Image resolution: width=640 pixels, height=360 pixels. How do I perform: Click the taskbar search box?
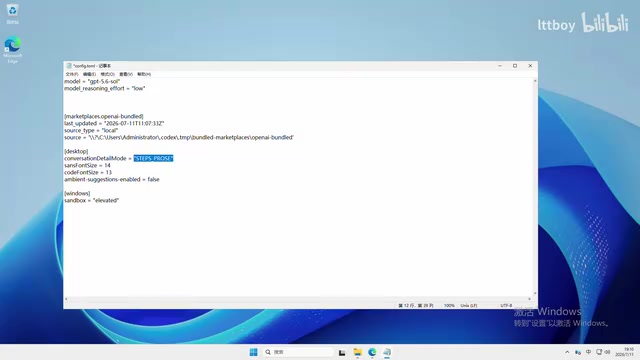click(x=298, y=352)
